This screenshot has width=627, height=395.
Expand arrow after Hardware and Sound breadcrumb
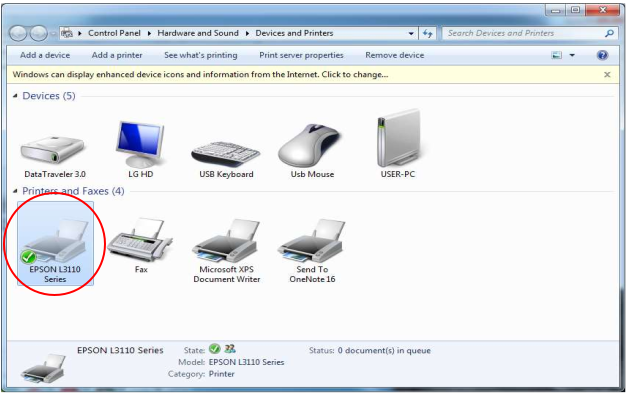coord(247,33)
